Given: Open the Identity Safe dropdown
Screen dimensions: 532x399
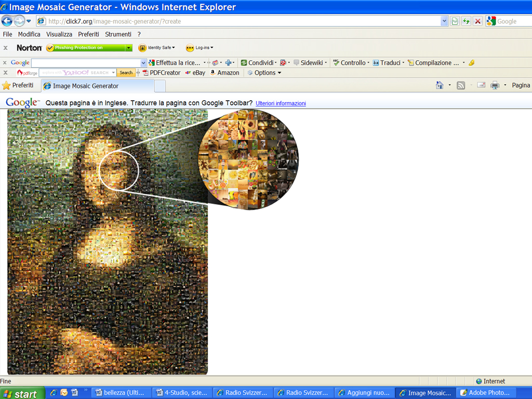Looking at the screenshot, I should point(157,48).
